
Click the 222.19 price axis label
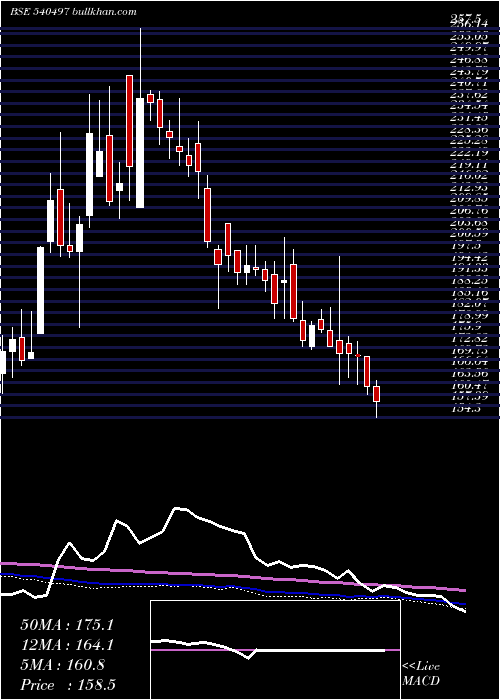click(469, 153)
